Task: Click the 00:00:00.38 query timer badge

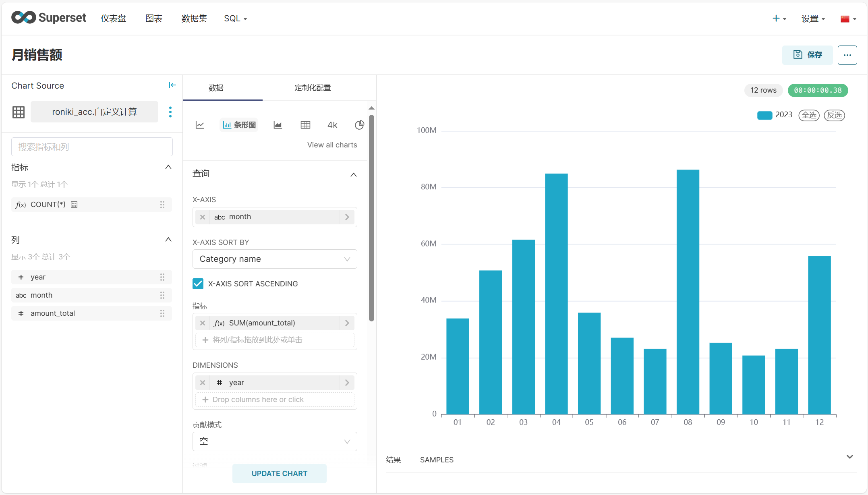Action: [818, 90]
